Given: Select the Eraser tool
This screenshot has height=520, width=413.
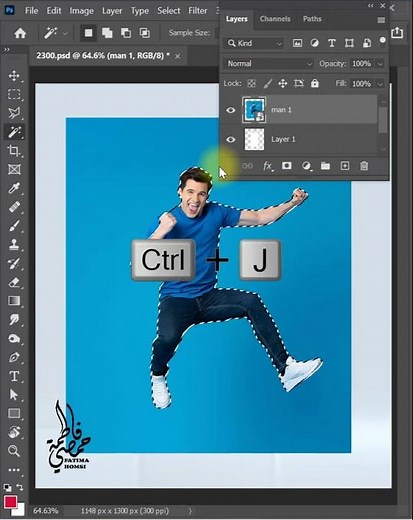Looking at the screenshot, I should point(14,282).
